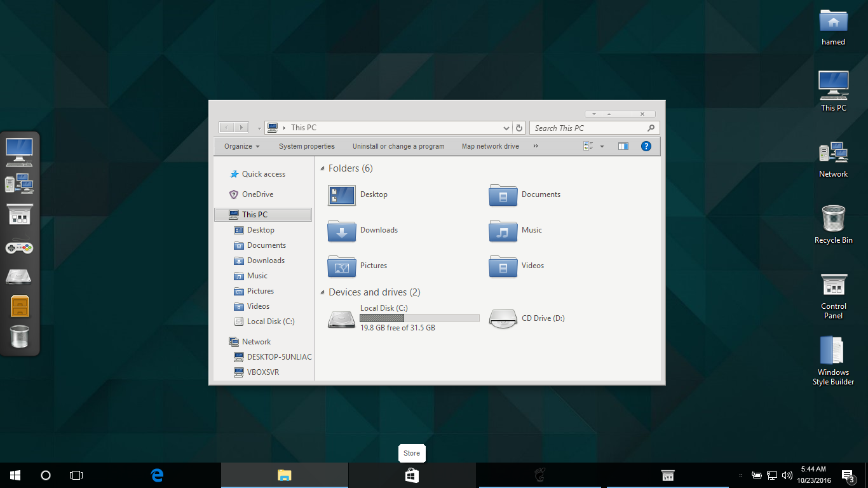Open the Organize dropdown menu
The width and height of the screenshot is (868, 488).
(x=241, y=146)
